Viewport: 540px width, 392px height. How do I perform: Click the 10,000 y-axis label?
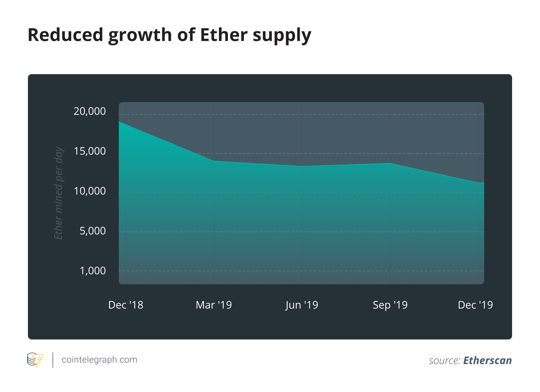[x=90, y=191]
